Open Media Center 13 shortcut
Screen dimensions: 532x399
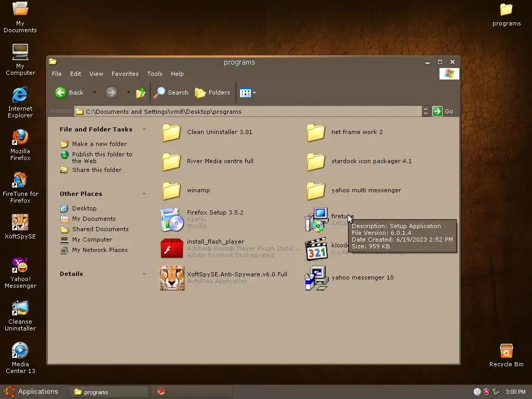[x=20, y=358]
